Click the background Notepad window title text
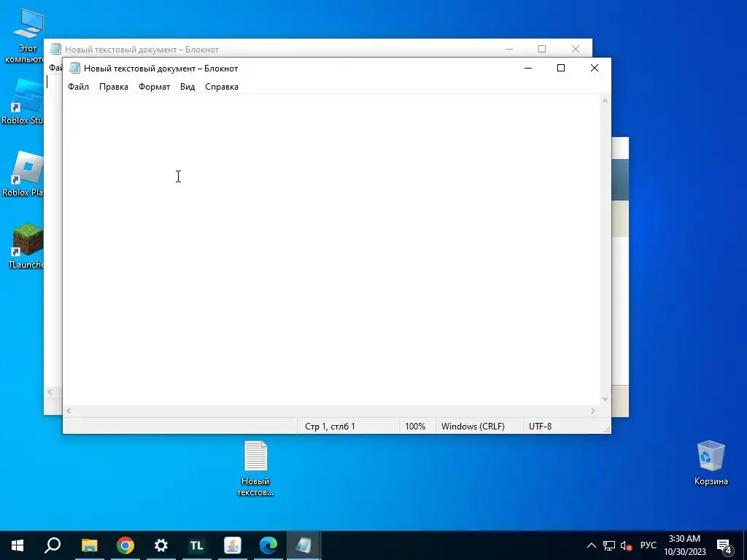The width and height of the screenshot is (747, 560). click(142, 50)
